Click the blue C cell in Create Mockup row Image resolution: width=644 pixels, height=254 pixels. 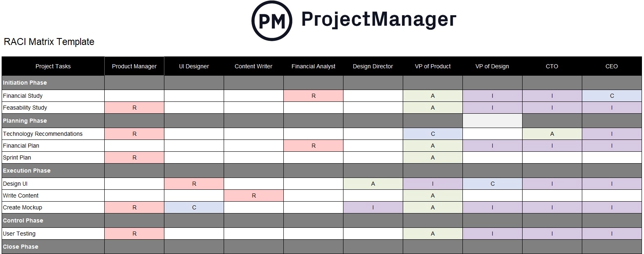[194, 207]
